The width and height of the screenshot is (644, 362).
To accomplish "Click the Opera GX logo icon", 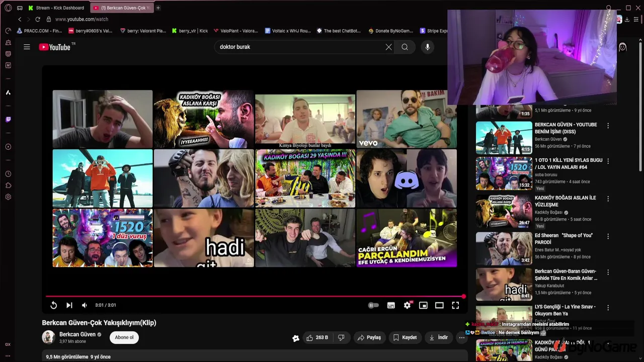I will 8,8.
